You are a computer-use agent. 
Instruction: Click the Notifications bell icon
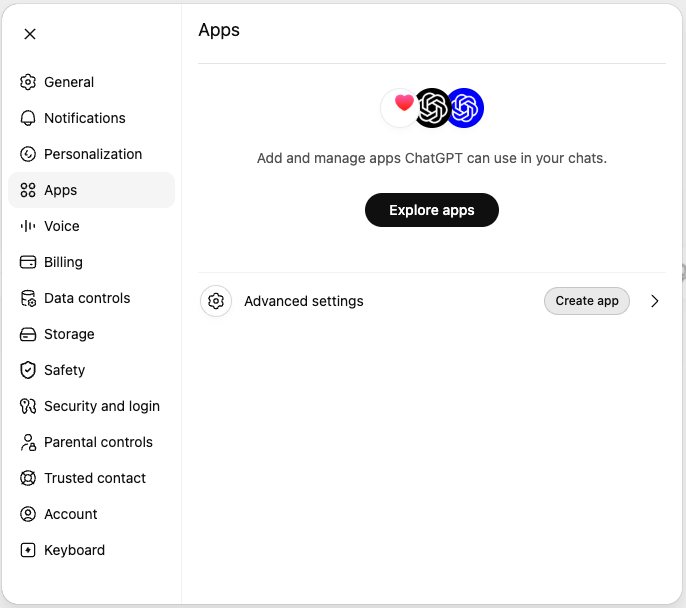click(x=28, y=118)
